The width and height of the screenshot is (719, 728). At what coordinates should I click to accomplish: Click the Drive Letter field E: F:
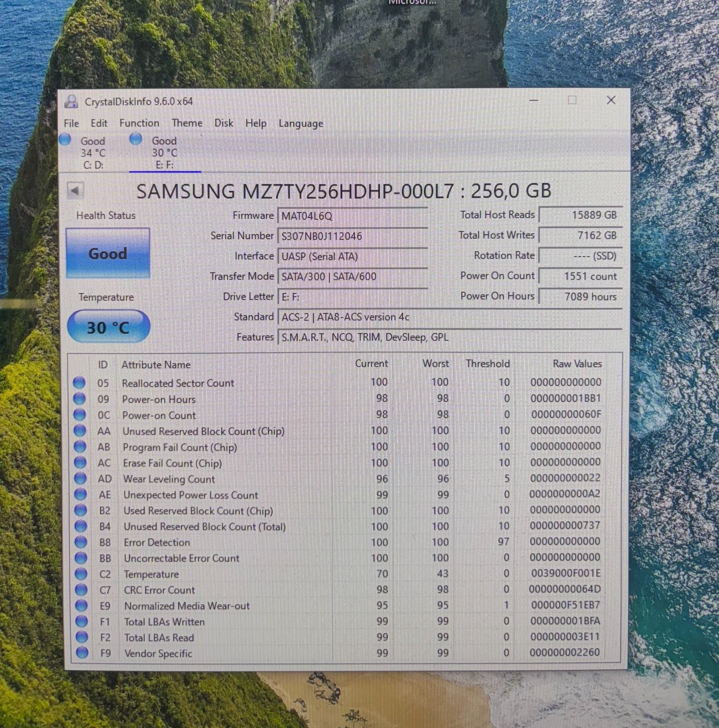click(353, 297)
